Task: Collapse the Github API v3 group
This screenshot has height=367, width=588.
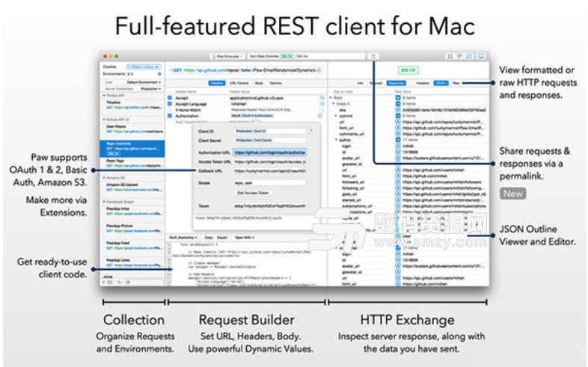Action: point(104,120)
